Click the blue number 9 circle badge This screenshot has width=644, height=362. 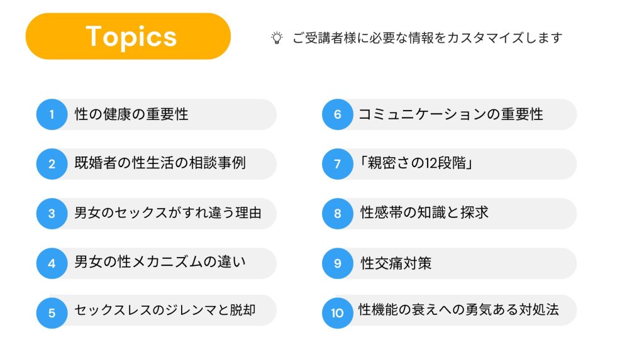pos(338,263)
